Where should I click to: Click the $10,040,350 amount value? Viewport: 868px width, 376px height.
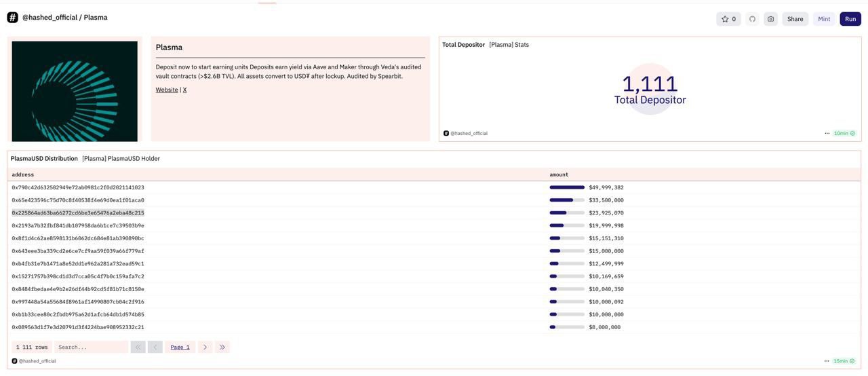point(606,289)
